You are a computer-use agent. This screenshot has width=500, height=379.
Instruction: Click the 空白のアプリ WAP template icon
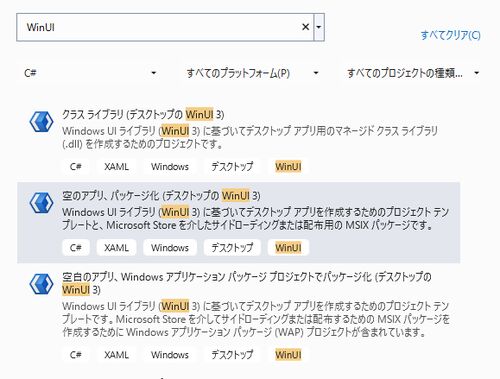click(41, 284)
